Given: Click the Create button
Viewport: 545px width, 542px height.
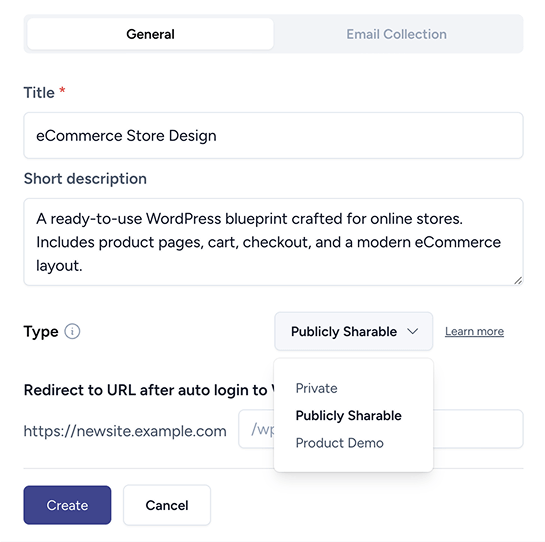Looking at the screenshot, I should tap(67, 505).
